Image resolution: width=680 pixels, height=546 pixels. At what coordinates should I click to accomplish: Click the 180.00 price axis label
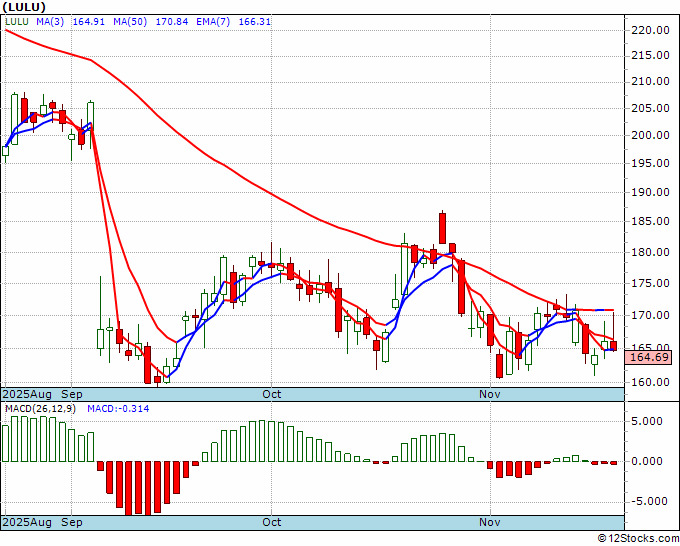pyautogui.click(x=649, y=252)
